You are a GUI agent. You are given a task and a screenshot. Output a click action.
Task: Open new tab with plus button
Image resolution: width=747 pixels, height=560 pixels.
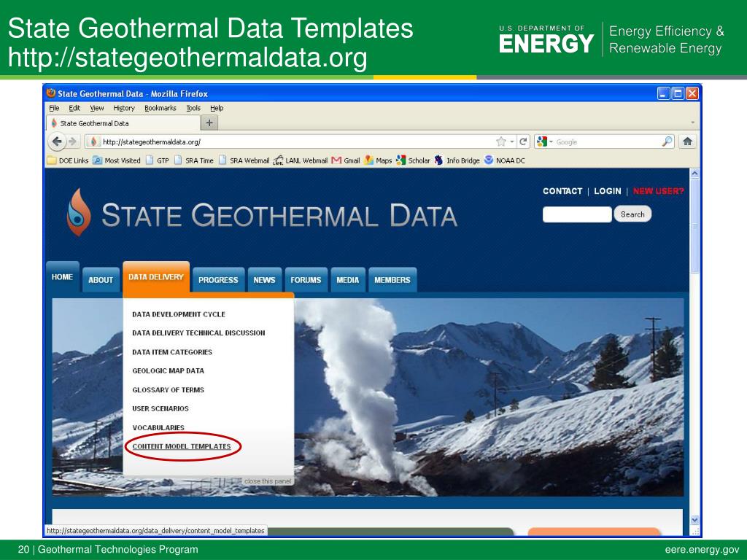pos(209,122)
